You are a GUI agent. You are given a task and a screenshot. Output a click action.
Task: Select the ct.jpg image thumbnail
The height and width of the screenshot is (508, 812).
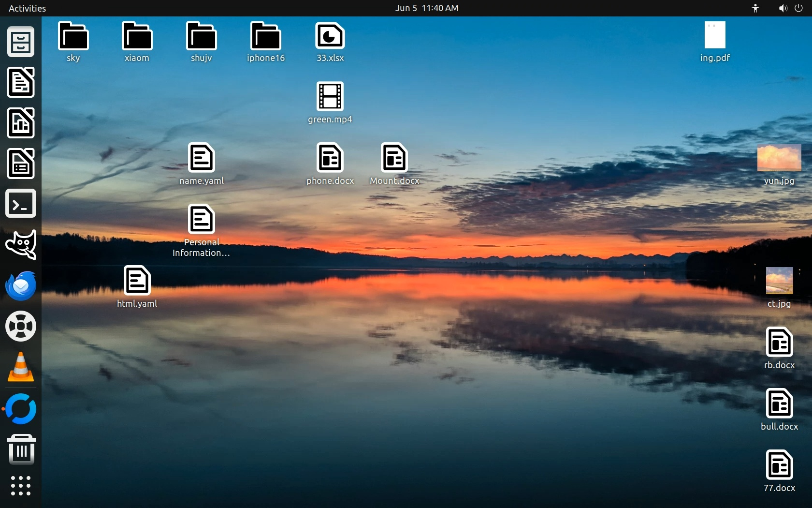point(779,281)
